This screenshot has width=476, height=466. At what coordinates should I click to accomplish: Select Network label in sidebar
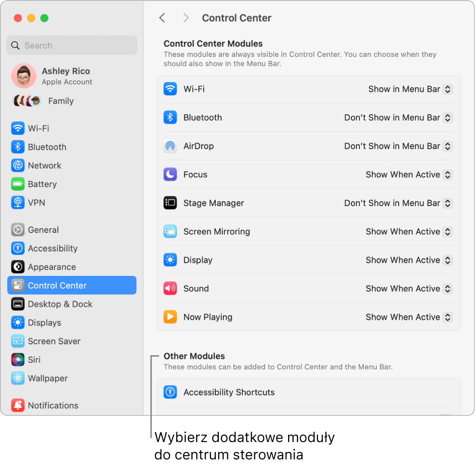(45, 166)
